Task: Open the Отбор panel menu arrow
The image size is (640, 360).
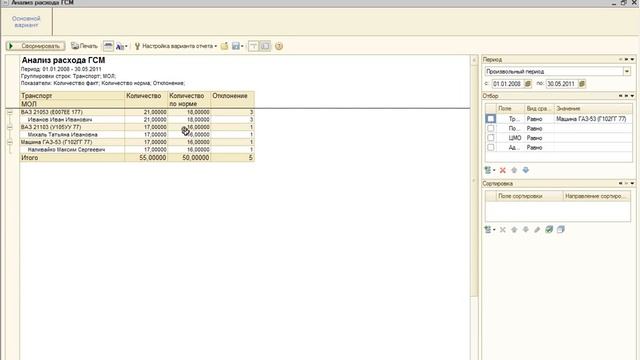Action: 633,96
